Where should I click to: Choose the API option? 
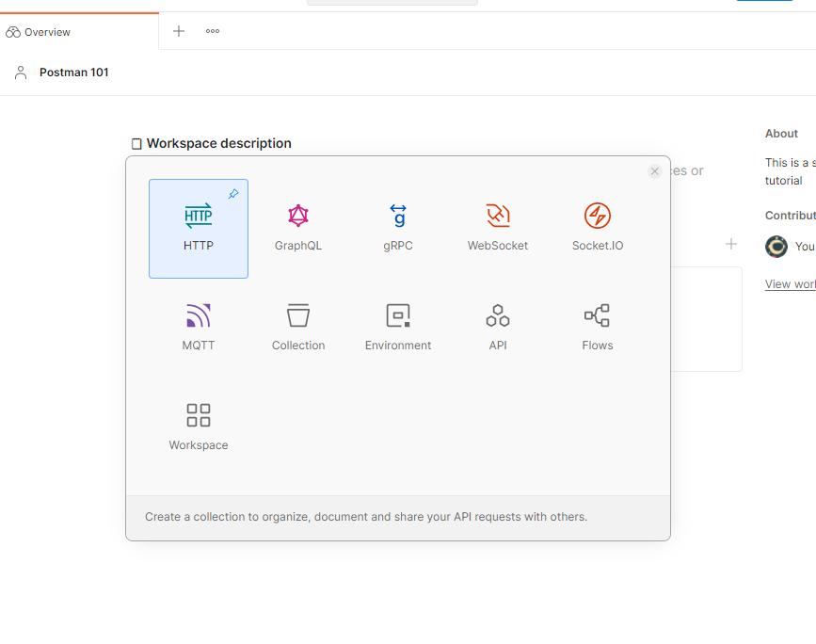(498, 329)
